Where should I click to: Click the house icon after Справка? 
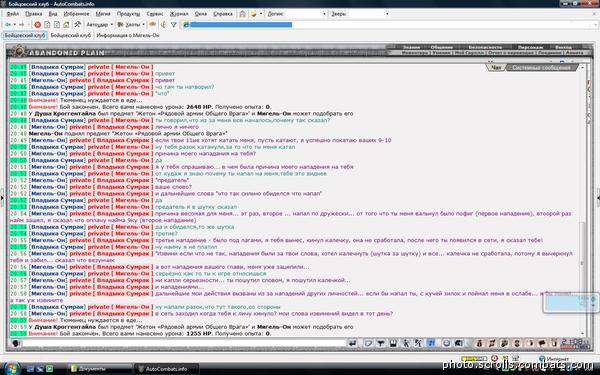[242, 14]
